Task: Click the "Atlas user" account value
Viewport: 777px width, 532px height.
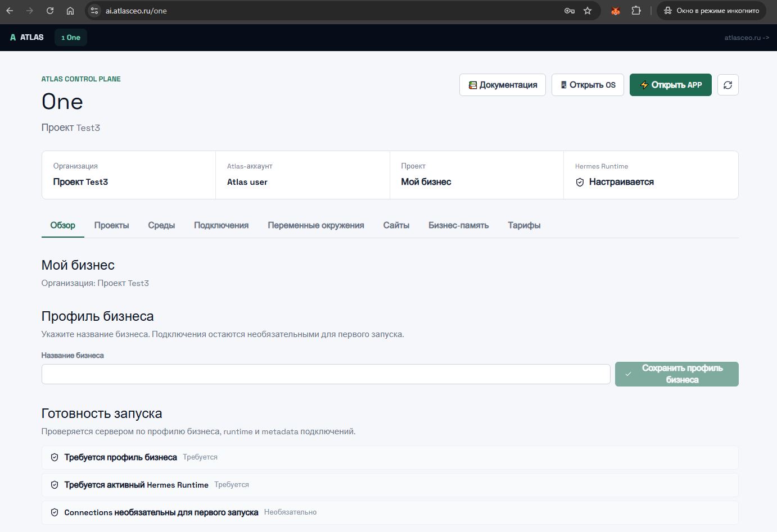Action: (247, 182)
